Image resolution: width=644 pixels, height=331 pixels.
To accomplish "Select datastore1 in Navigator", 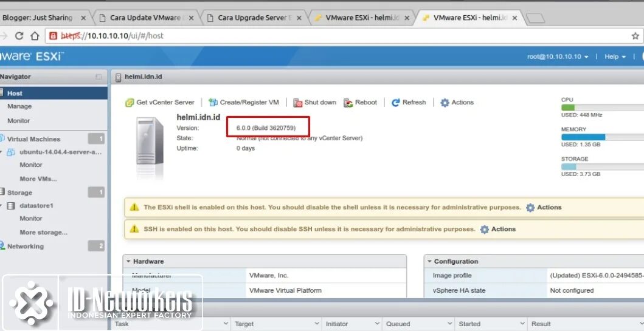I will tap(36, 205).
